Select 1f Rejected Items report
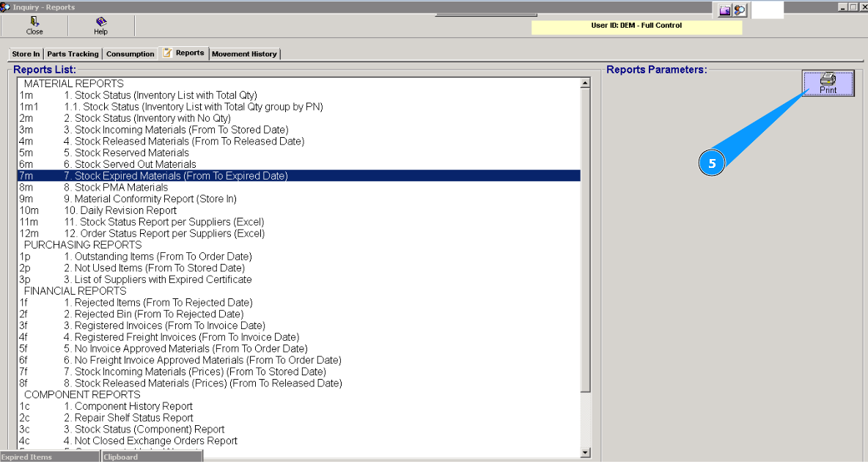 click(299, 302)
